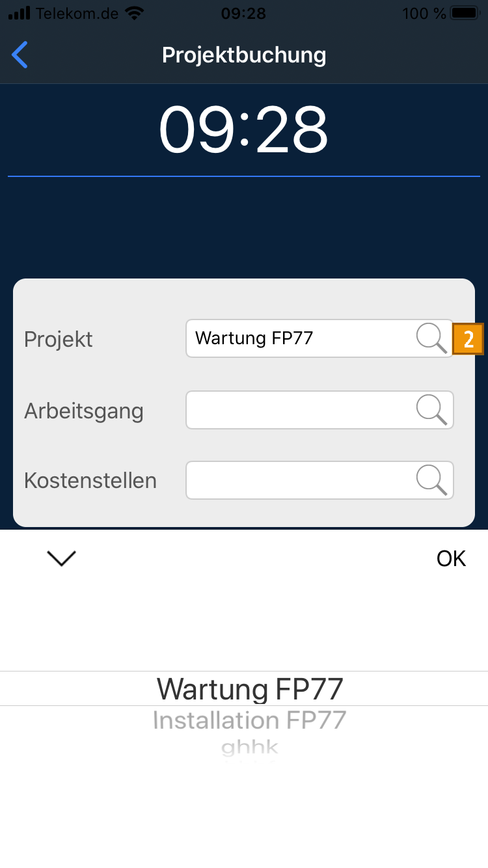
Task: Tap the empty Arbeitsgang input field
Action: point(299,410)
